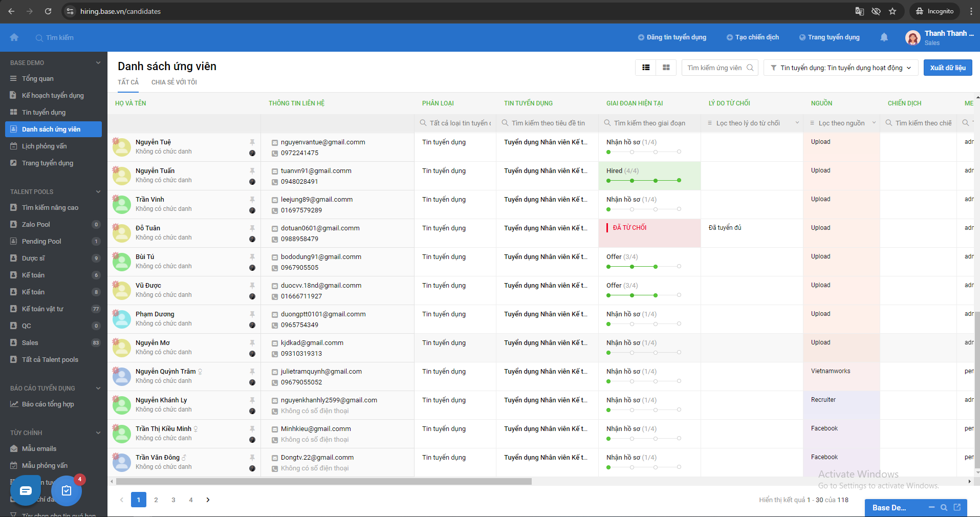This screenshot has width=980, height=517.
Task: Open Kế hoạch tuyển dụng in sidebar
Action: [x=54, y=95]
